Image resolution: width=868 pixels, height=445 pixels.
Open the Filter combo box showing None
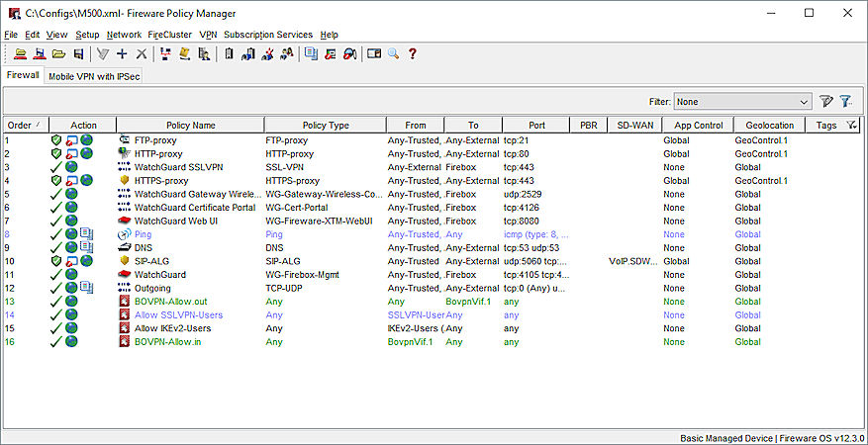(x=742, y=101)
